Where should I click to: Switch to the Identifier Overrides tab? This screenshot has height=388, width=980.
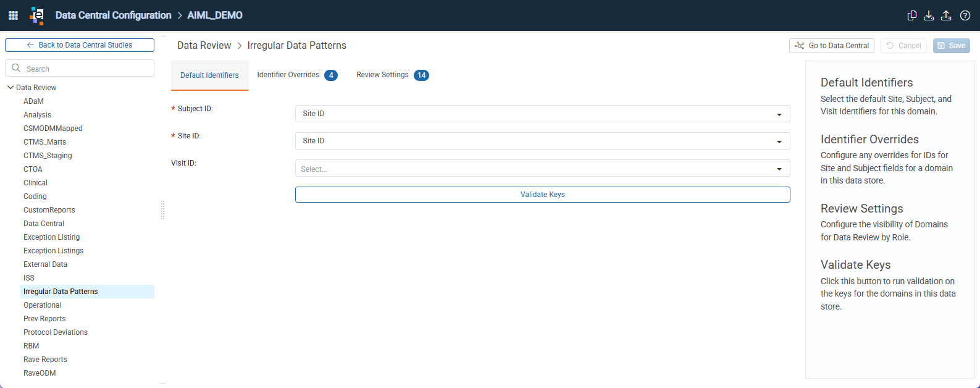[297, 75]
